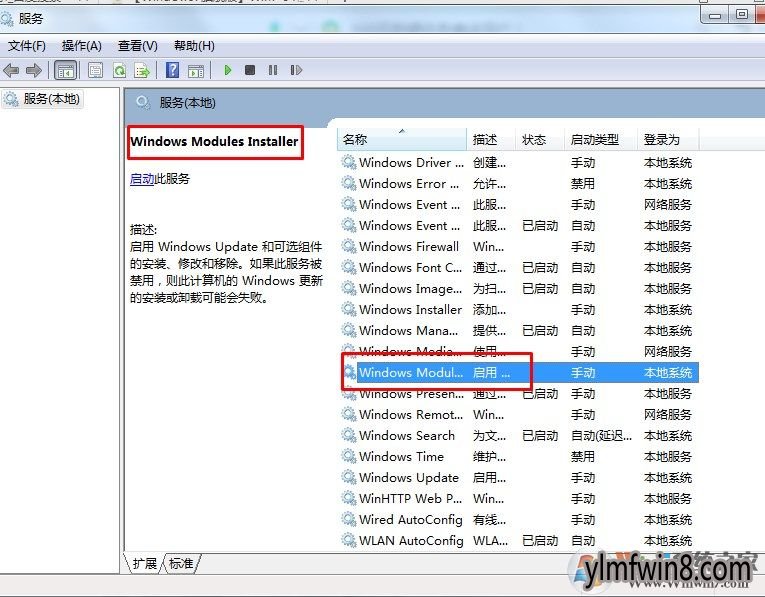Click gear icon of Windows Error row
Image resolution: width=765 pixels, height=597 pixels.
[349, 183]
